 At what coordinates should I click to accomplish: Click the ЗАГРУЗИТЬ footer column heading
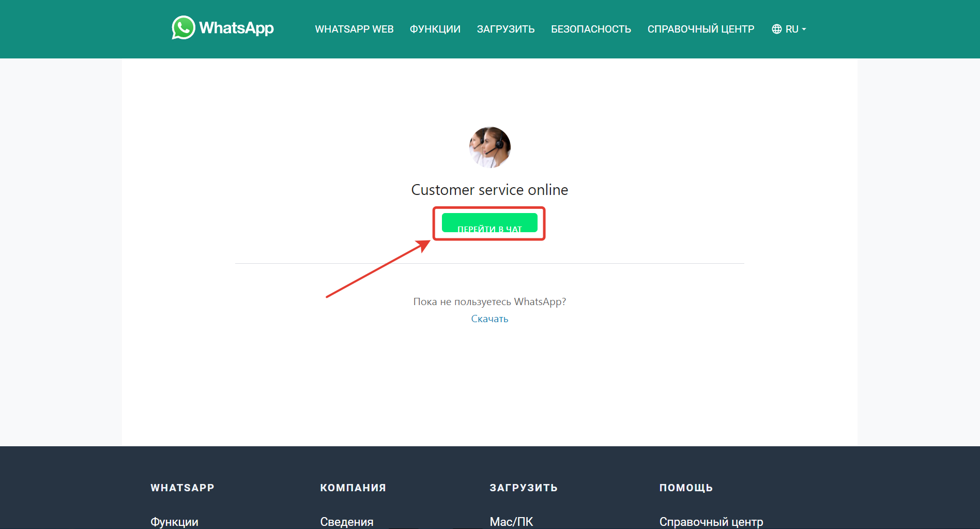coord(524,488)
